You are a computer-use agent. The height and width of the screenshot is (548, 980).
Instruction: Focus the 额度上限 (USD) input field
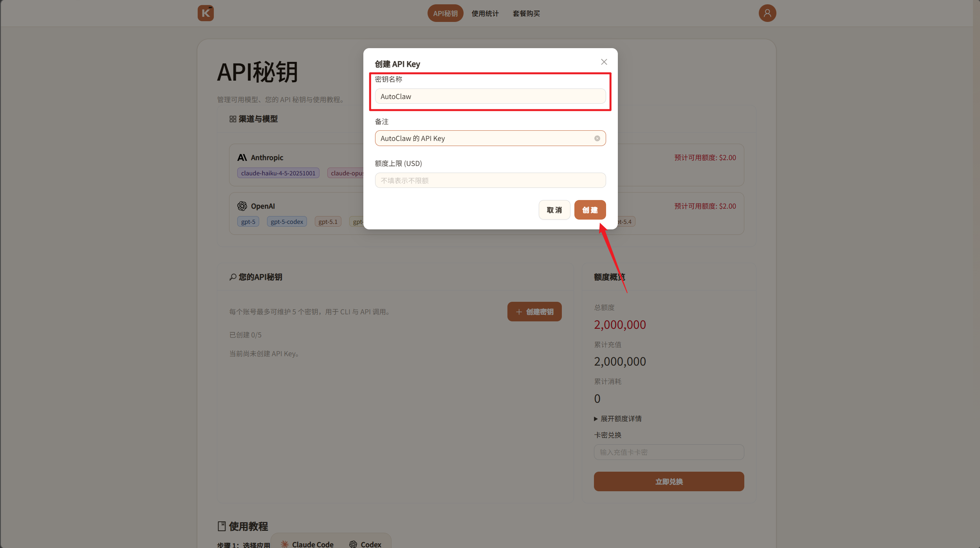click(x=490, y=180)
